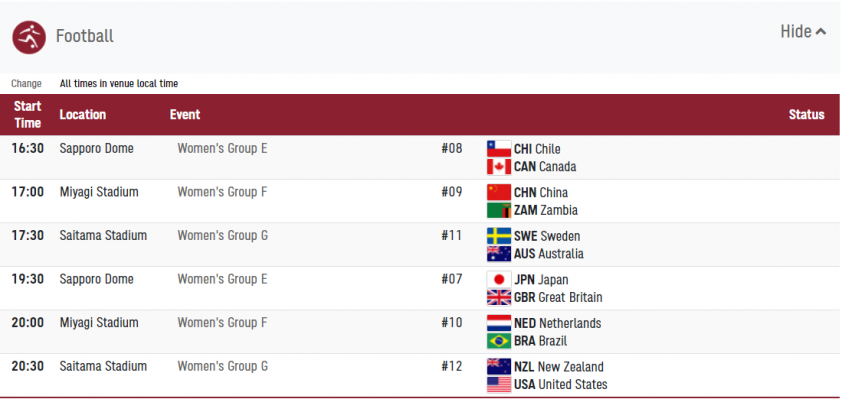This screenshot has width=842, height=399.
Task: Click the Status column header
Action: tap(806, 114)
